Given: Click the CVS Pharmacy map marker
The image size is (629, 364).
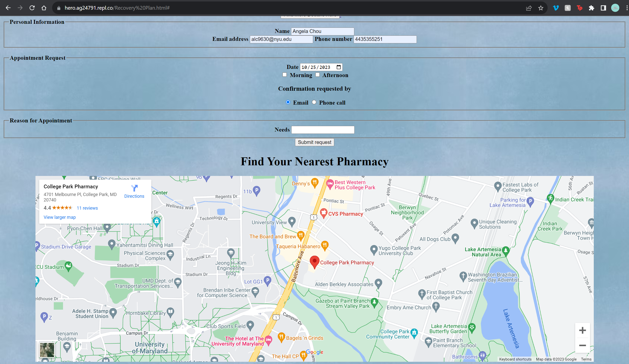Looking at the screenshot, I should 324,213.
